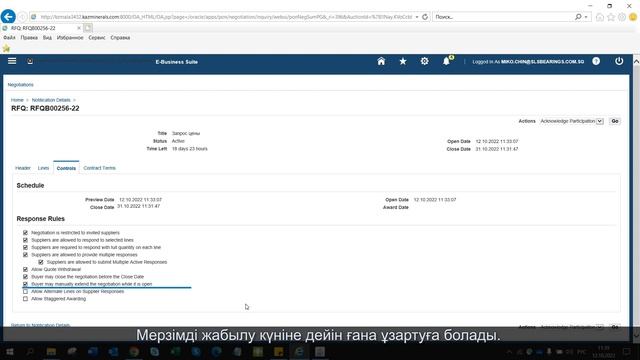Screen dimensions: 640x360
Task: Click the smiley feedback icon
Action: click(633, 17)
